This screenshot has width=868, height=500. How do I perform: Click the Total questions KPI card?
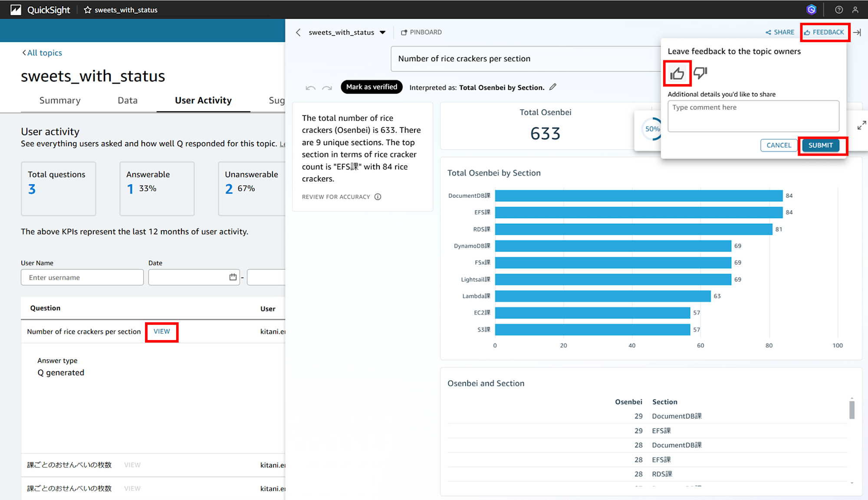(59, 189)
